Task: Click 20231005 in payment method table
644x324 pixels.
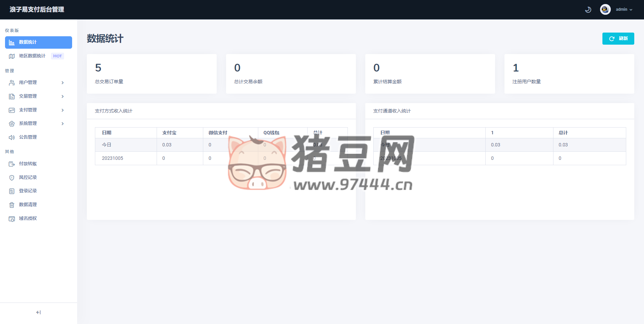Action: pyautogui.click(x=112, y=158)
